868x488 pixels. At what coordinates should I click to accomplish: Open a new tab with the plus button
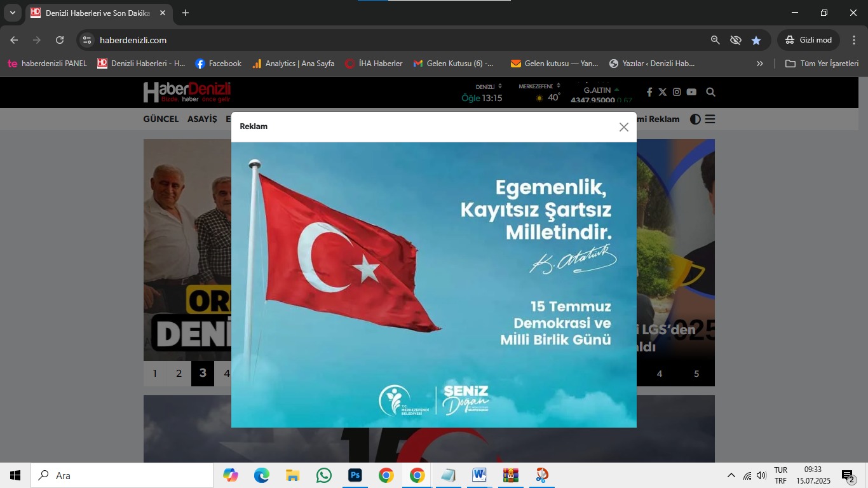pos(186,13)
